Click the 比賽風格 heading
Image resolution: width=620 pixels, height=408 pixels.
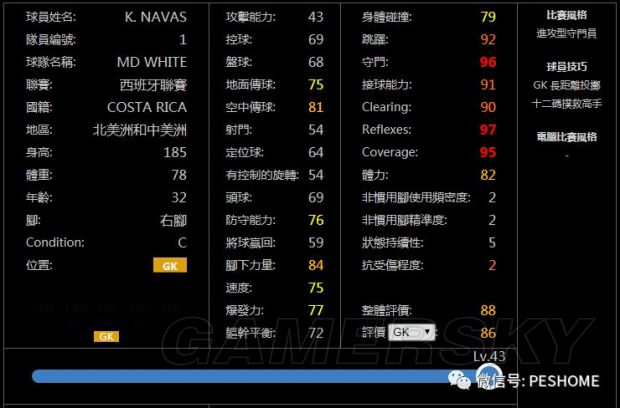tap(567, 16)
